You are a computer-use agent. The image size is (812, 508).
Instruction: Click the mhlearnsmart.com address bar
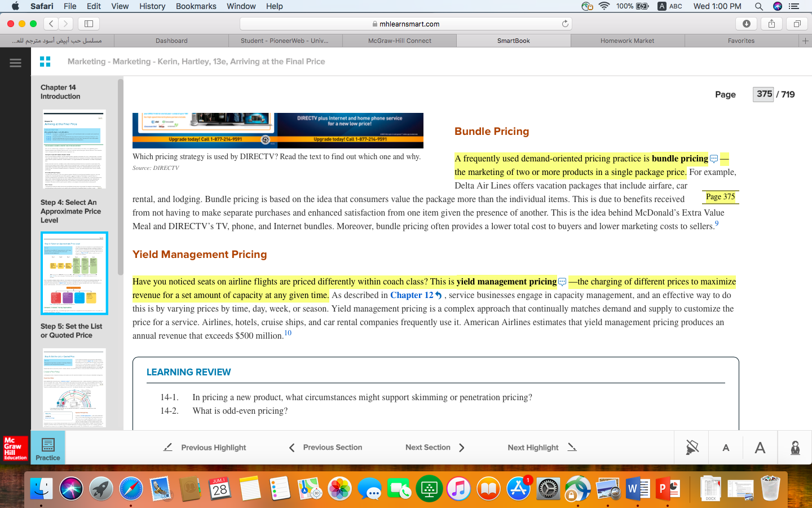coord(406,24)
